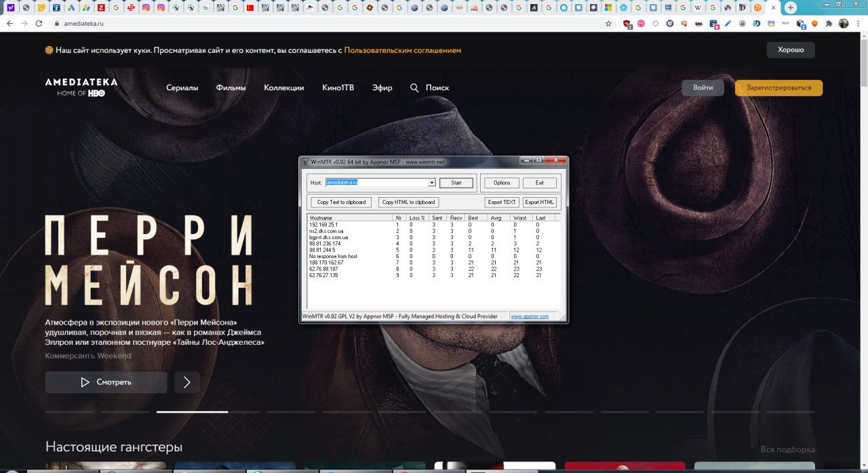868x473 pixels.
Task: Jump to the second carousel slide indicator
Action: pos(125,411)
